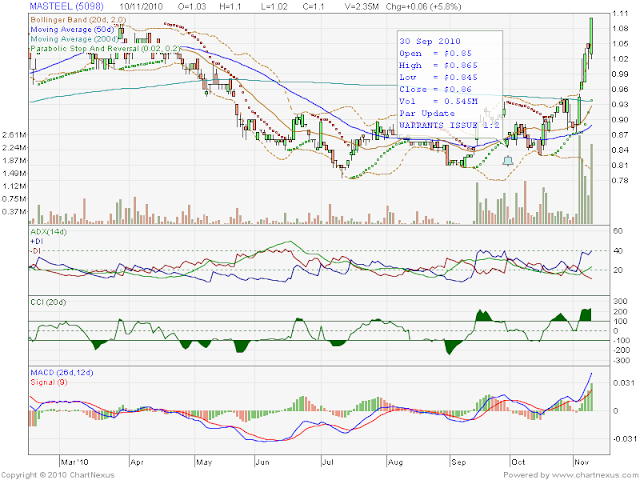The image size is (640, 480).
Task: Click the May label on the time axis
Action: [204, 462]
